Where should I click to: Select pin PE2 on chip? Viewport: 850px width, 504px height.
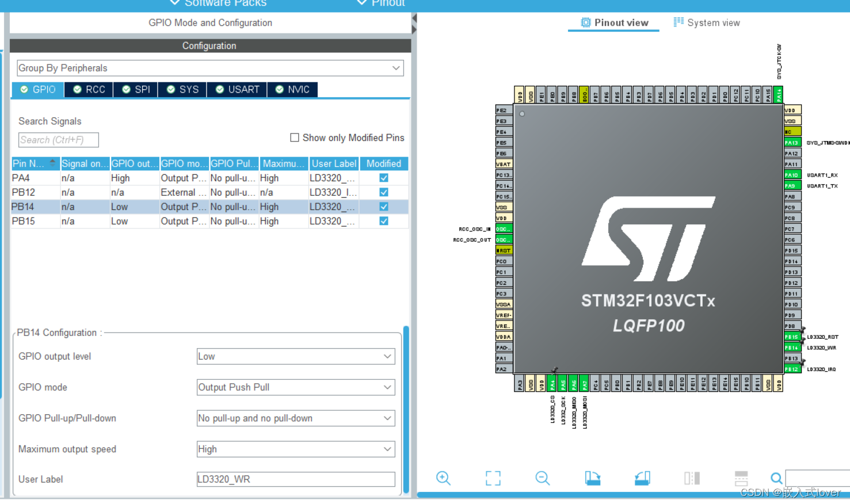pyautogui.click(x=504, y=110)
